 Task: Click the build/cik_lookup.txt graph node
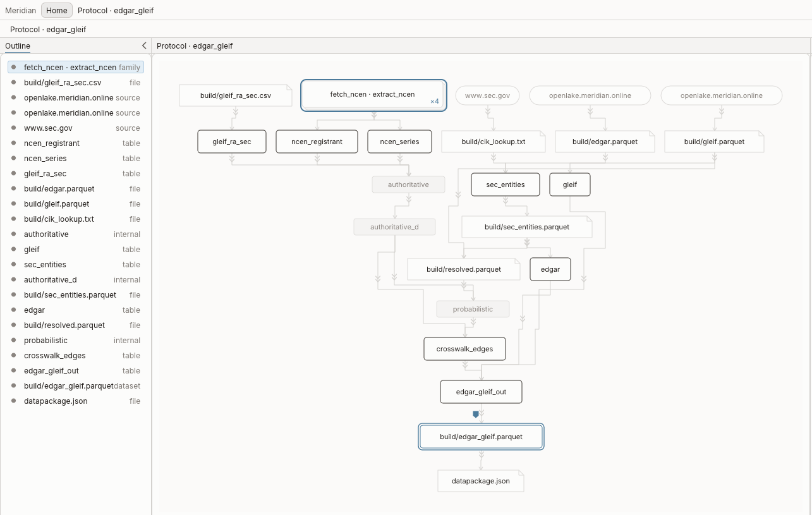[x=494, y=142]
